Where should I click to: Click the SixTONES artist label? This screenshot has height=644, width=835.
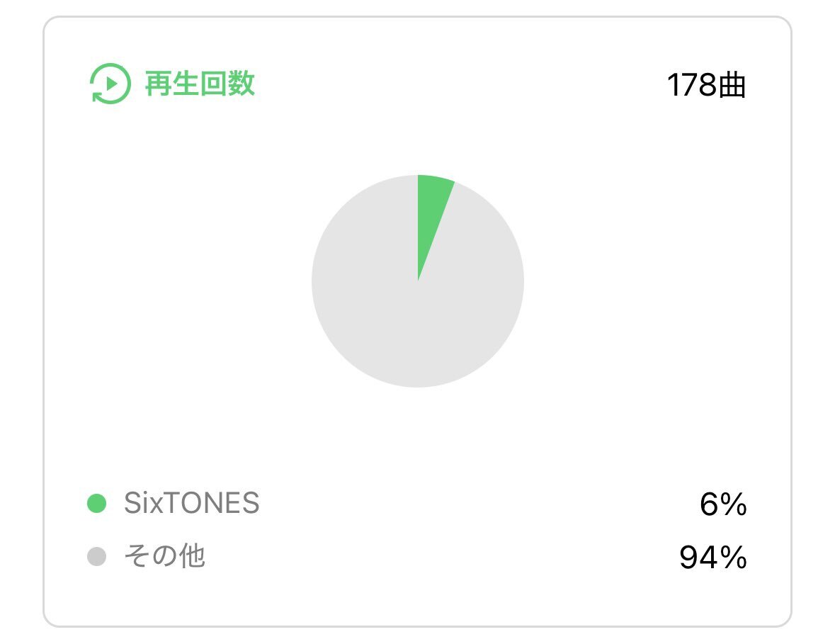click(x=192, y=503)
